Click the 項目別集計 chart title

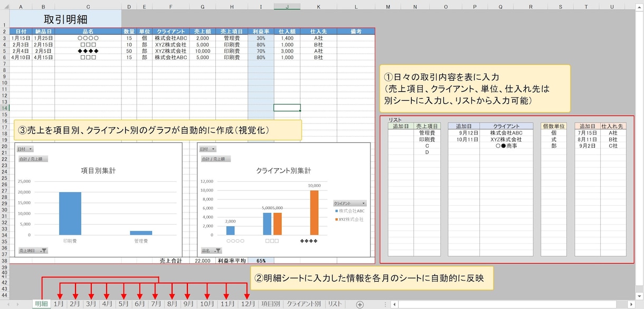(x=98, y=170)
